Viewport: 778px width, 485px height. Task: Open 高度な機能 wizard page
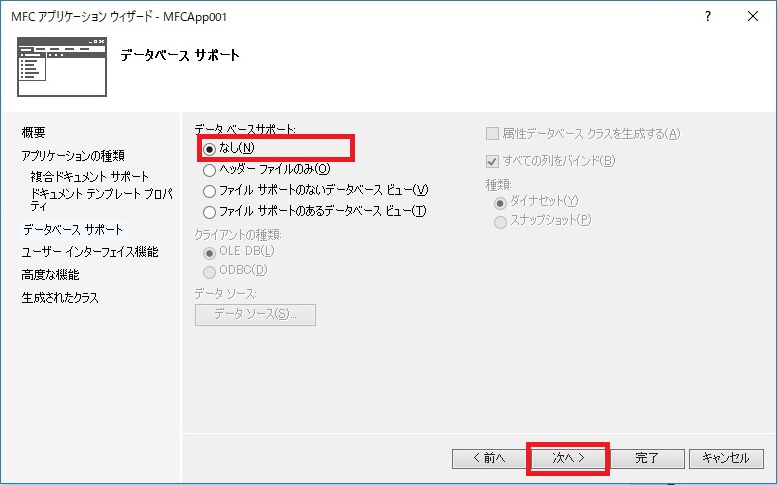pos(51,275)
